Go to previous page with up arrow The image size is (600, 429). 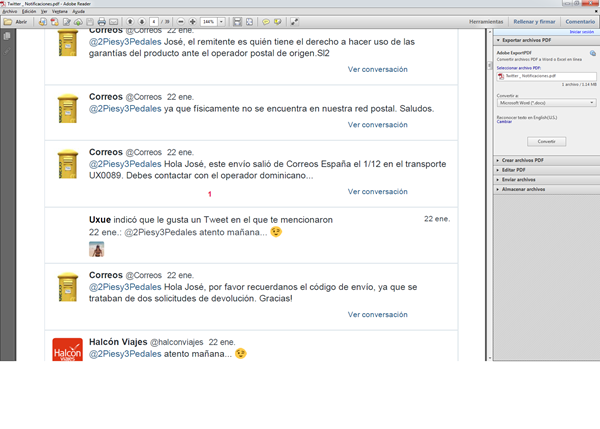pyautogui.click(x=130, y=22)
